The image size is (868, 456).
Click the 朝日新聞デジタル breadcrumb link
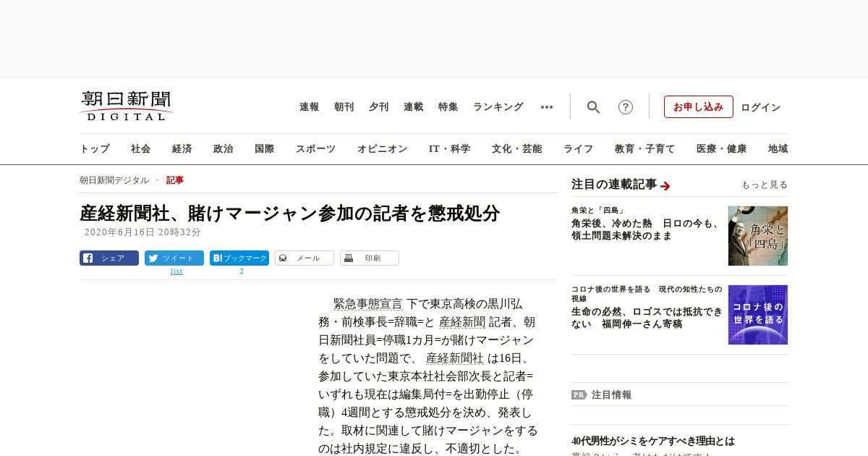tap(114, 180)
